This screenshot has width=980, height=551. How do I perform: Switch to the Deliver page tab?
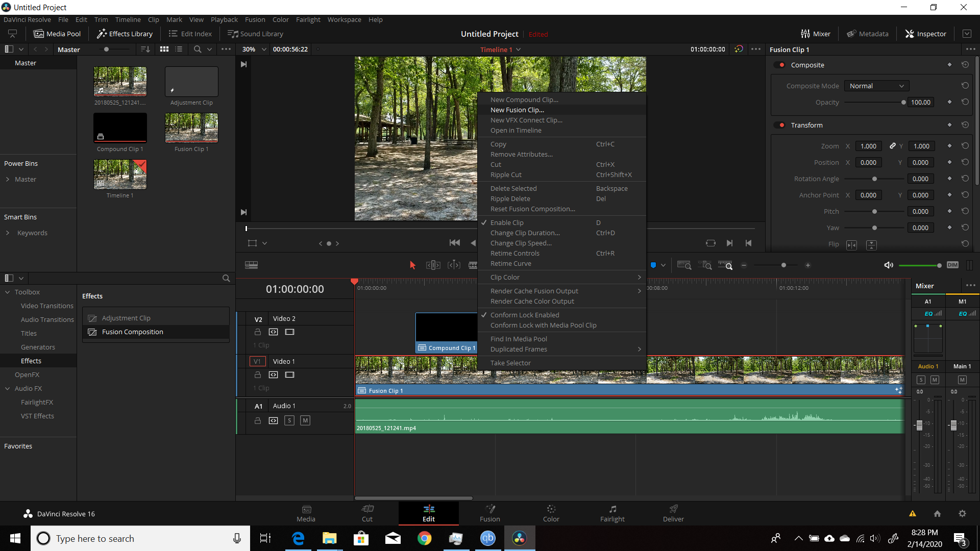pyautogui.click(x=673, y=513)
